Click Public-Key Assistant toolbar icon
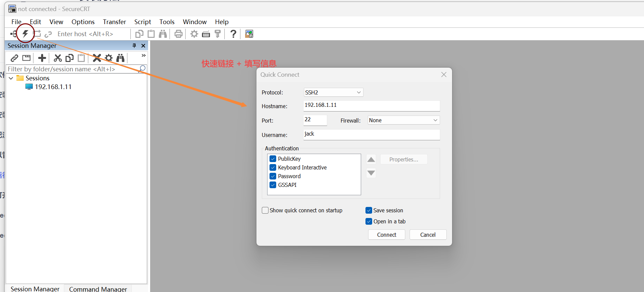Viewport: 644px width, 292px height. pyautogui.click(x=218, y=34)
